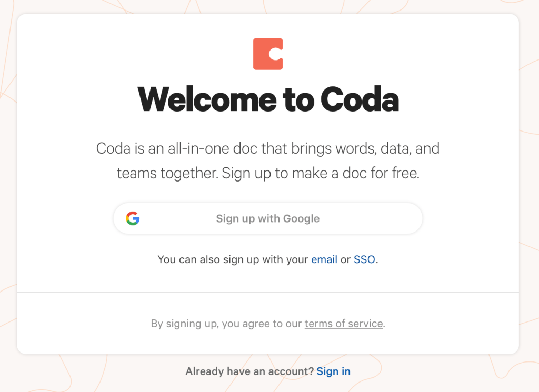The height and width of the screenshot is (392, 539).
Task: Click the Sign up with Google button
Action: click(268, 218)
